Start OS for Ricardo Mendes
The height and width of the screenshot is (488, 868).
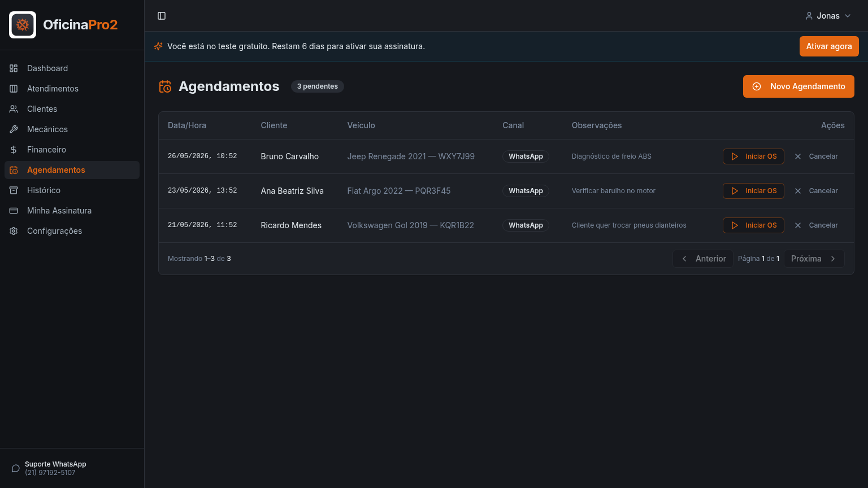(x=753, y=225)
